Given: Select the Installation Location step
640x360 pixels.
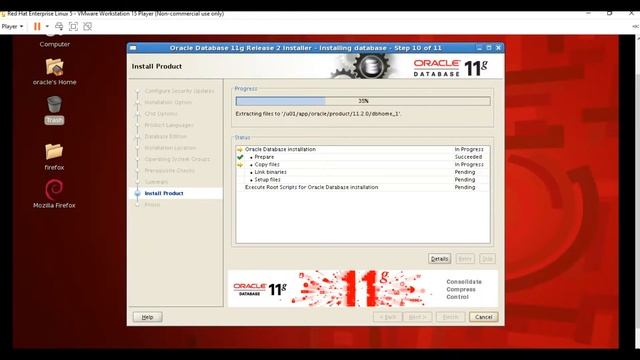Looking at the screenshot, I should pyautogui.click(x=170, y=148).
